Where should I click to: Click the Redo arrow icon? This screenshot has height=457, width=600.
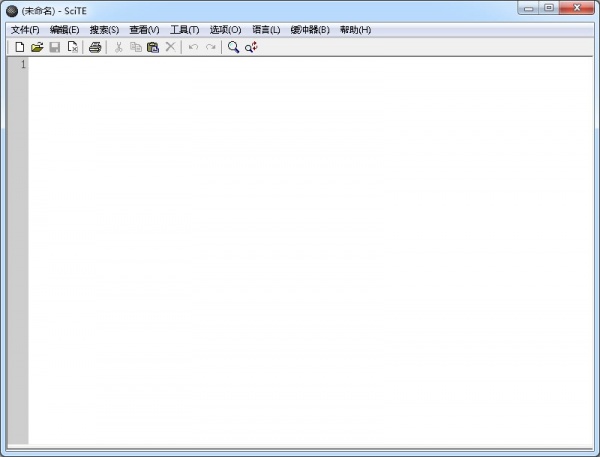(x=210, y=47)
